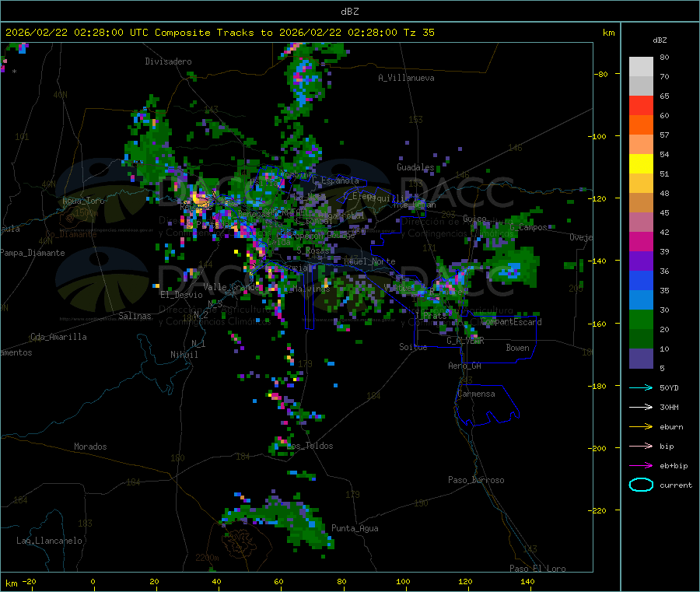Screen dimensions: 700x592
Task: Click the 'eb+bip' legend label
Action: 674,466
